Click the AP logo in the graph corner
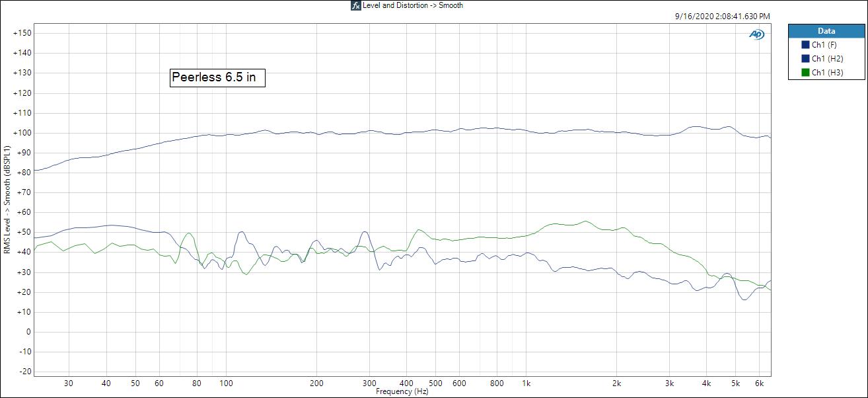This screenshot has height=398, width=868. click(x=756, y=34)
